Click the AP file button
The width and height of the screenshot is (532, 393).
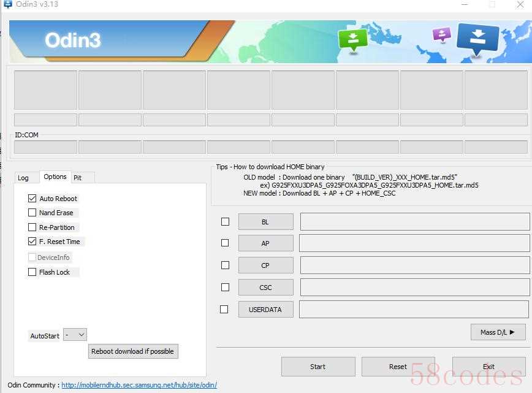[265, 243]
